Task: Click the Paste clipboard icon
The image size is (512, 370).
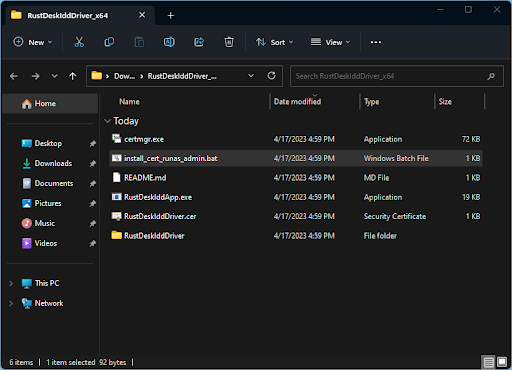Action: [139, 42]
